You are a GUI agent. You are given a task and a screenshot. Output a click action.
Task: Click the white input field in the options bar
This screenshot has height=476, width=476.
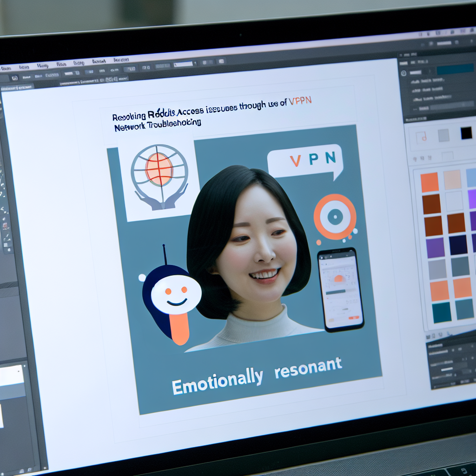[183, 64]
